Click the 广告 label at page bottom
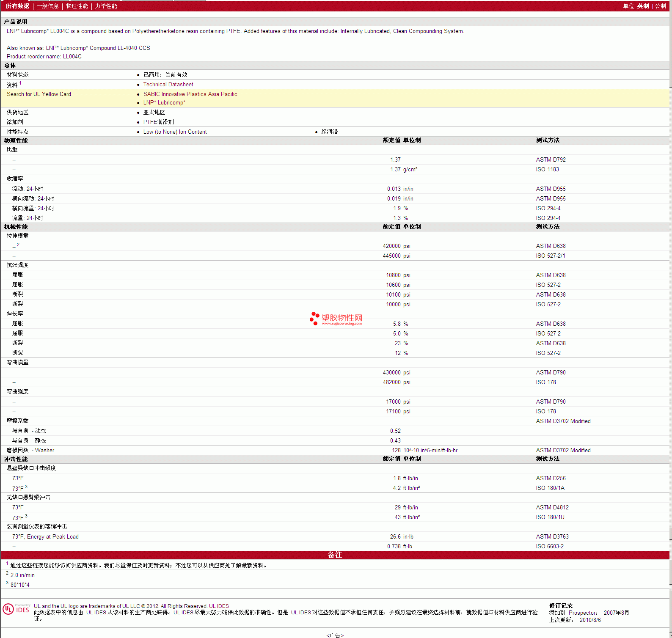The height and width of the screenshot is (638, 672). click(335, 635)
